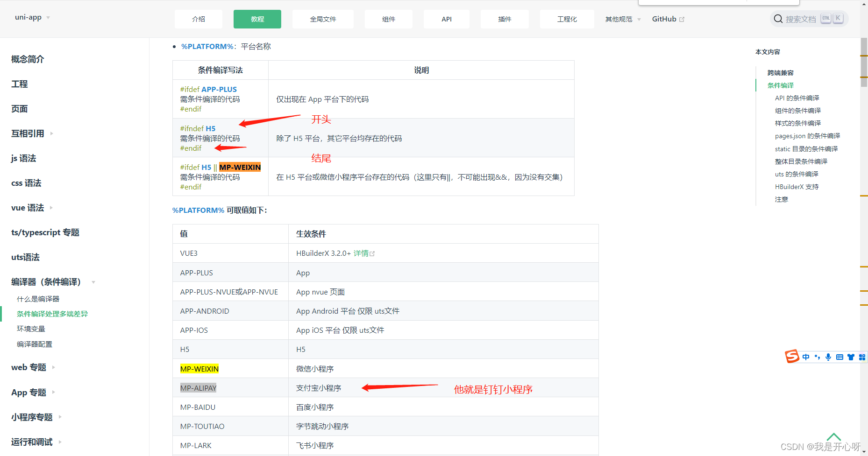Click the 搜索文档 search field
This screenshot has width=868, height=456.
[x=809, y=19]
